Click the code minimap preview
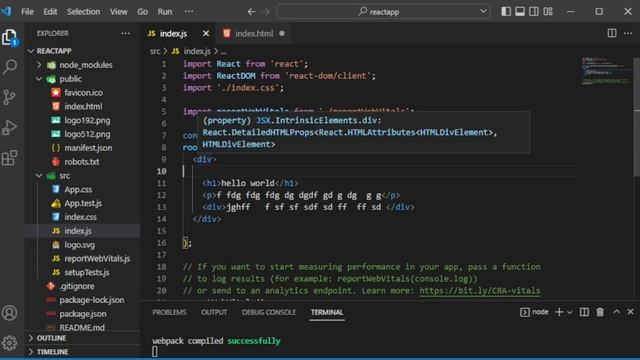This screenshot has height=360, width=640. click(x=606, y=71)
